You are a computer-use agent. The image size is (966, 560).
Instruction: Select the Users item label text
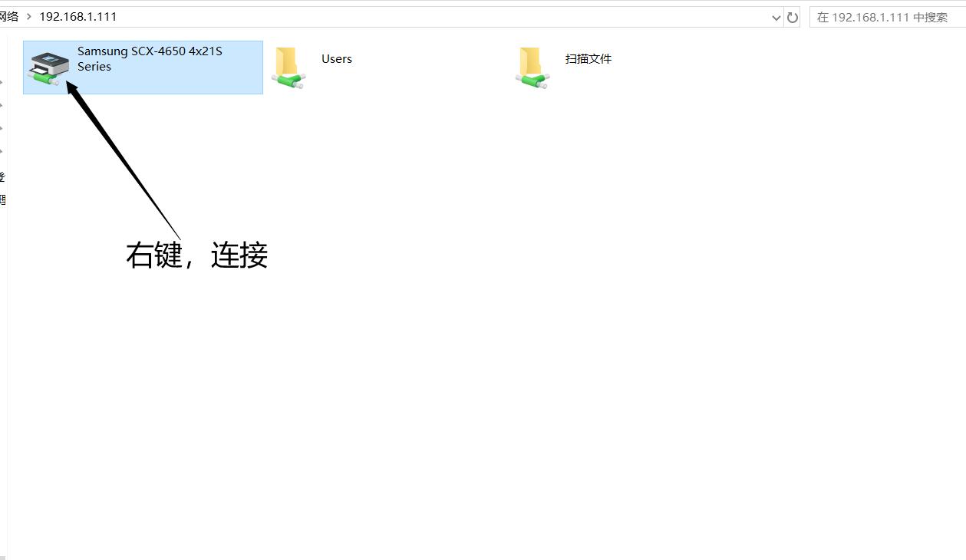(336, 58)
